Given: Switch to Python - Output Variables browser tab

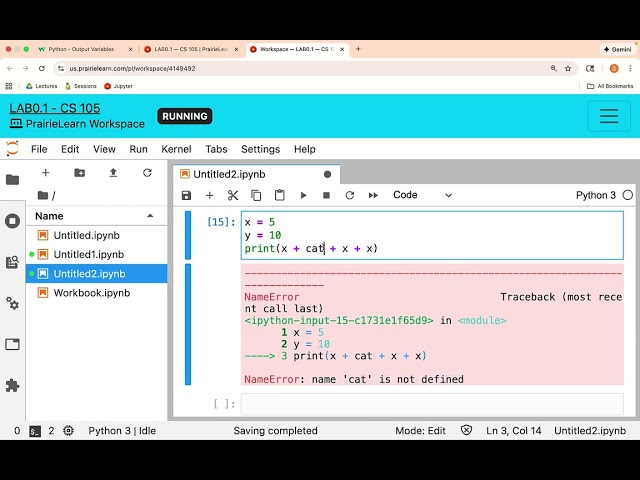Looking at the screenshot, I should coord(85,49).
